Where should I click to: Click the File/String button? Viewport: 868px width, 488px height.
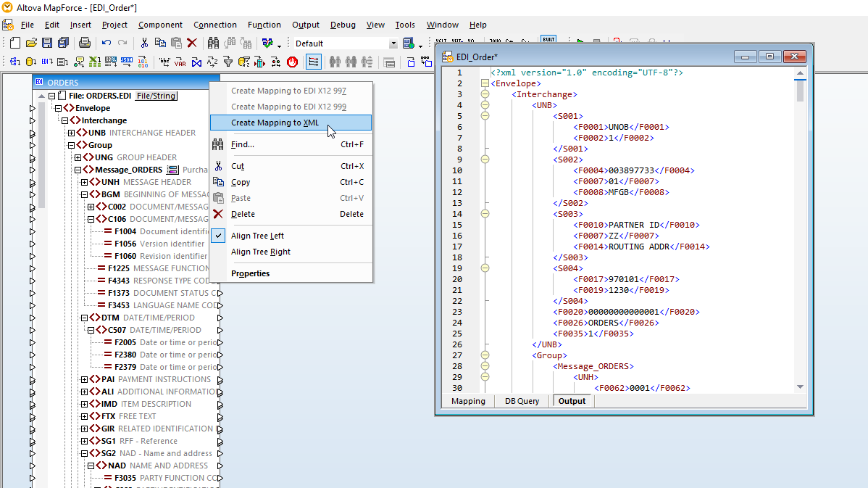[x=157, y=96]
